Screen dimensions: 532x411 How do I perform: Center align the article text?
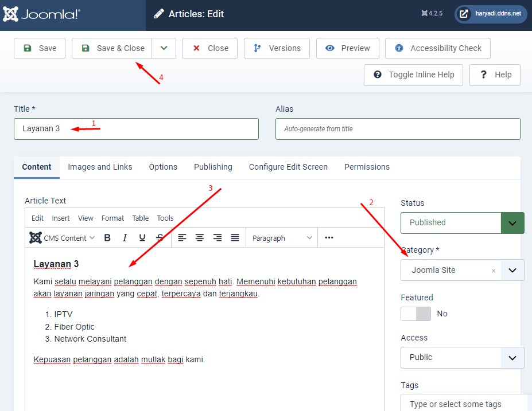[x=200, y=238]
